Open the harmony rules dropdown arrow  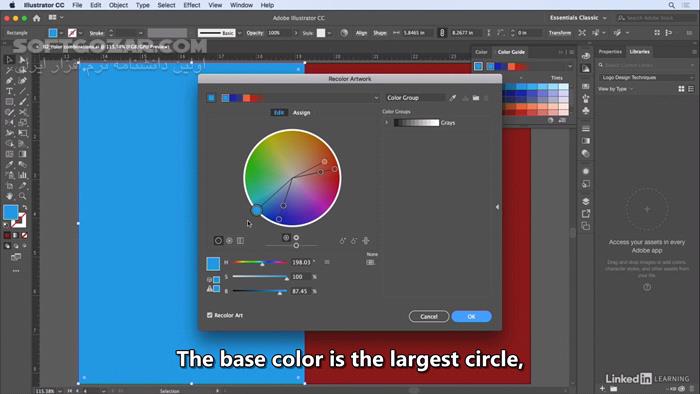click(x=376, y=98)
